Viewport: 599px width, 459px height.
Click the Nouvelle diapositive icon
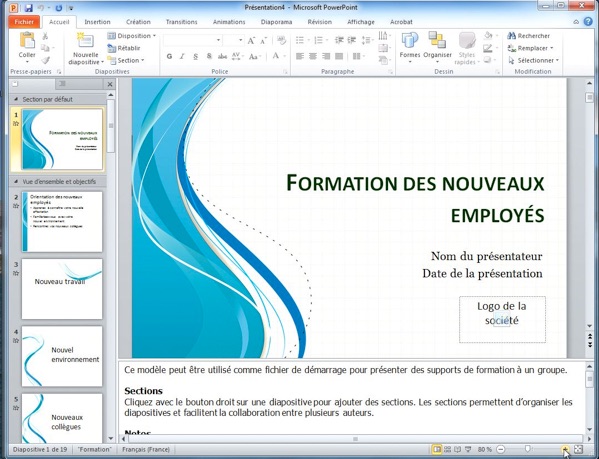(x=85, y=41)
